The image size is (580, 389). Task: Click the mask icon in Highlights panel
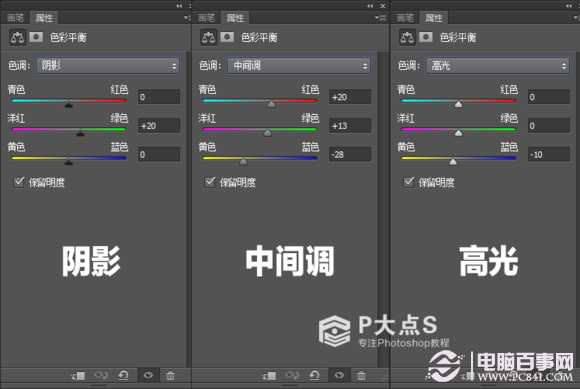tap(426, 37)
